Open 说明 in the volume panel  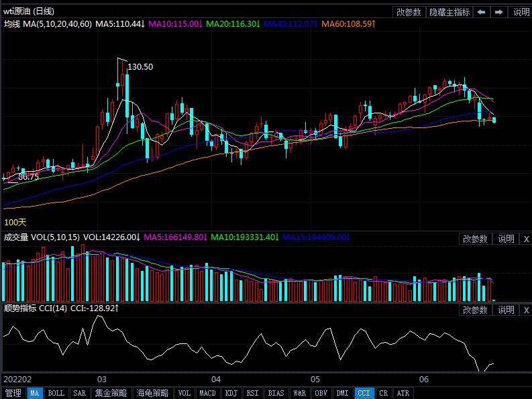[505, 239]
